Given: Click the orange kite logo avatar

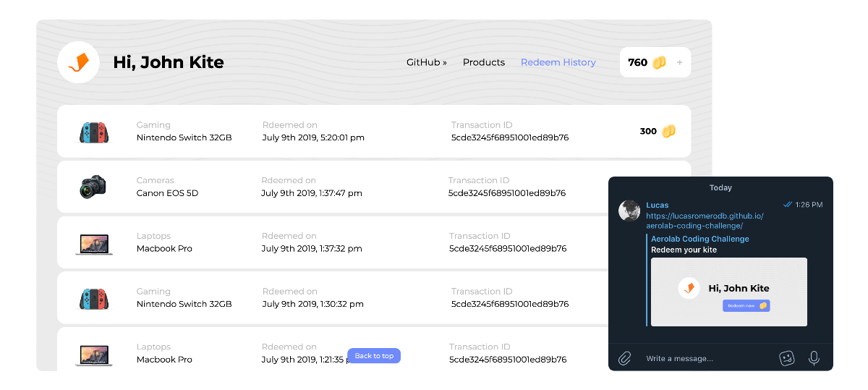Looking at the screenshot, I should [78, 62].
